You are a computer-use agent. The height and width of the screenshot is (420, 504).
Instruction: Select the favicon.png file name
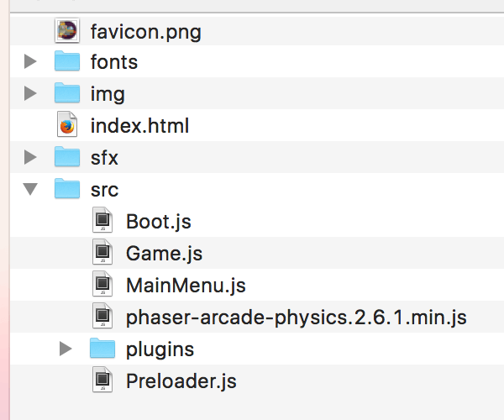point(145,33)
